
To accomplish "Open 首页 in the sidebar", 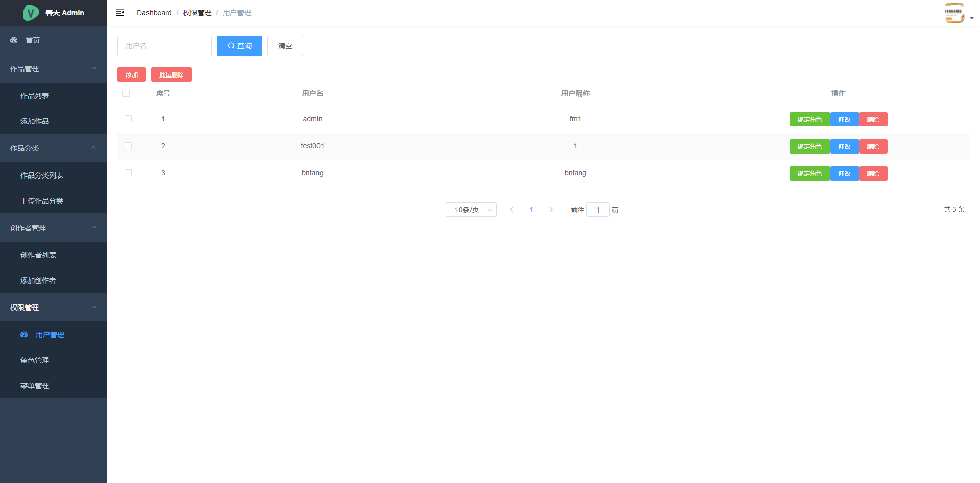I will [x=54, y=40].
